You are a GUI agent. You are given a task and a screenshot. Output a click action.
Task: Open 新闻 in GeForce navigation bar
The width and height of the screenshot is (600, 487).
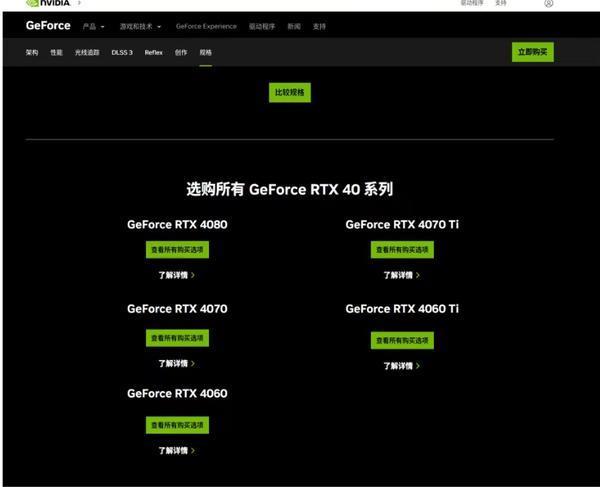point(294,26)
